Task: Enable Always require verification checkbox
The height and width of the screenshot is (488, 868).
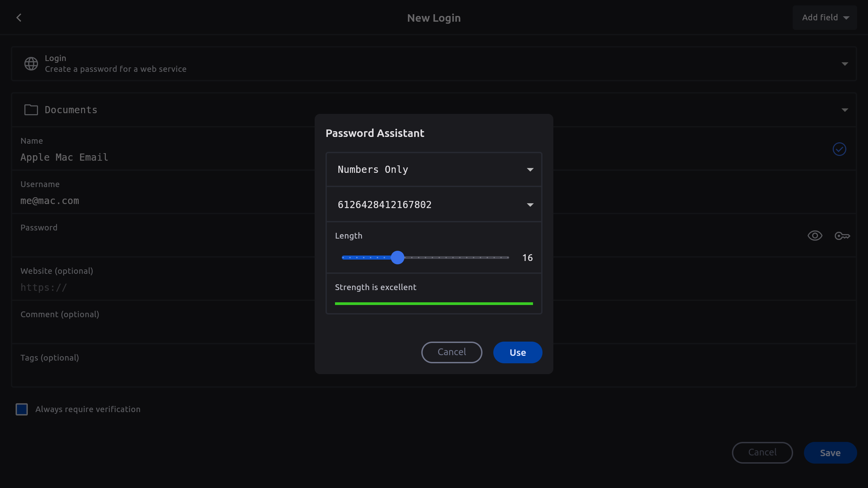Action: [22, 409]
